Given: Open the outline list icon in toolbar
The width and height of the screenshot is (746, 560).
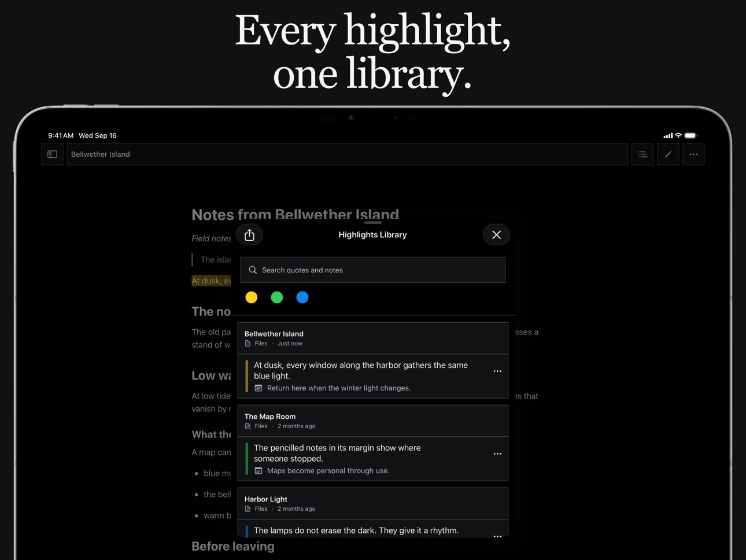Looking at the screenshot, I should point(642,154).
